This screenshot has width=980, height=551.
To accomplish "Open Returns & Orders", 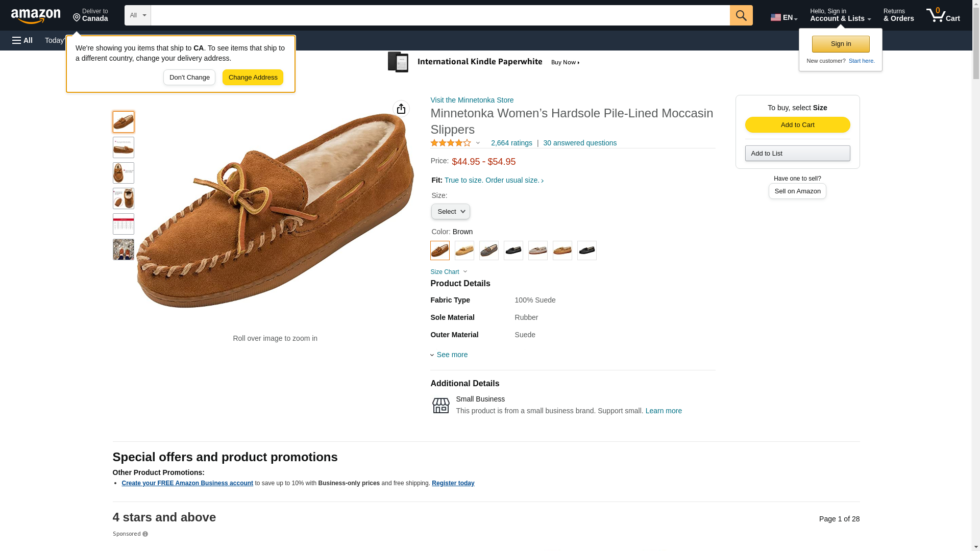I will (898, 15).
